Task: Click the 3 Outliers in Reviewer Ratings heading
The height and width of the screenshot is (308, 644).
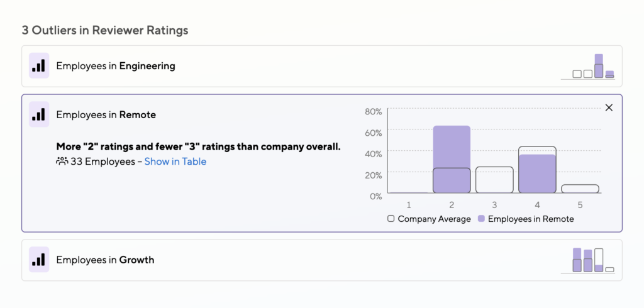Action: point(105,30)
